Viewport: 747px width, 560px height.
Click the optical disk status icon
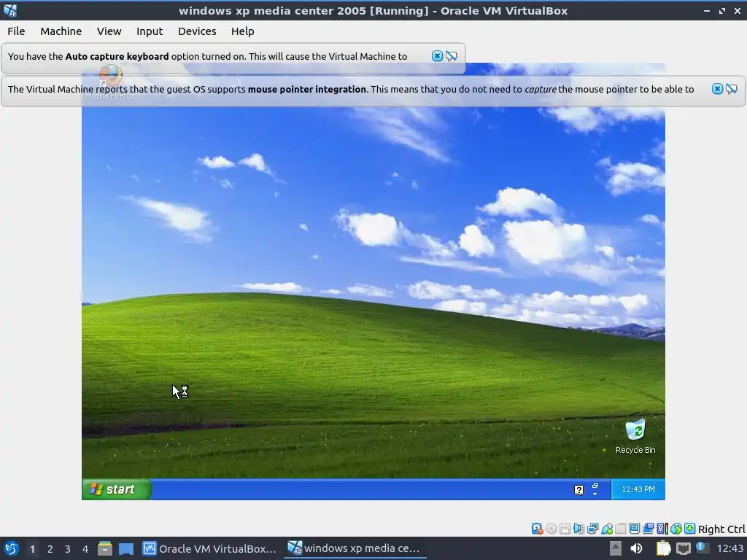551,529
